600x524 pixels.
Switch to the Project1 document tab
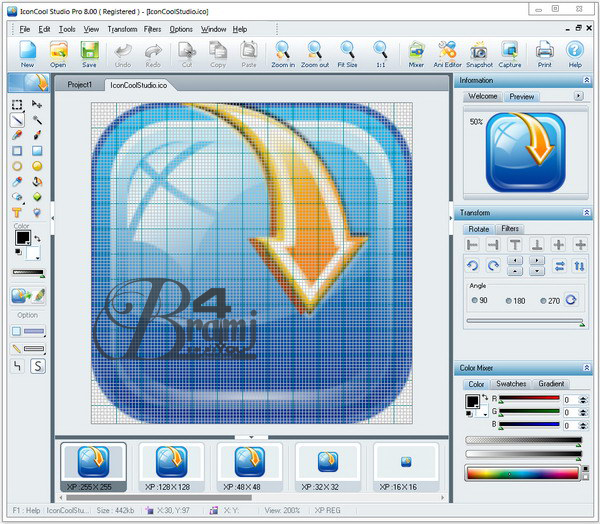click(x=79, y=85)
